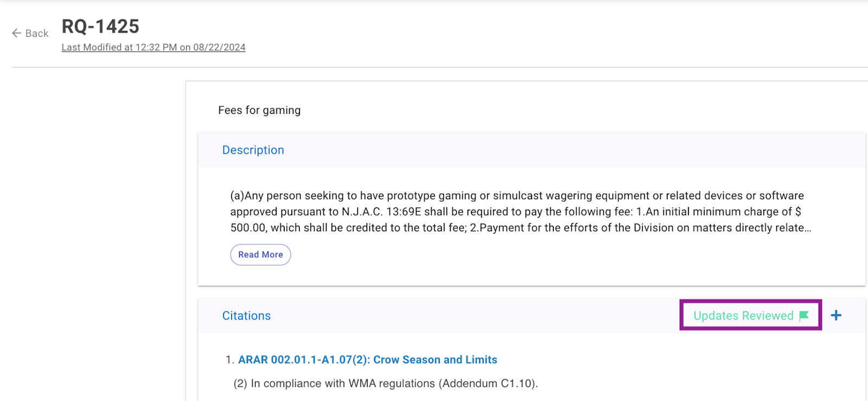Viewport: 868px width, 401px height.
Task: Click the Updates Reviewed text
Action: [x=743, y=316]
